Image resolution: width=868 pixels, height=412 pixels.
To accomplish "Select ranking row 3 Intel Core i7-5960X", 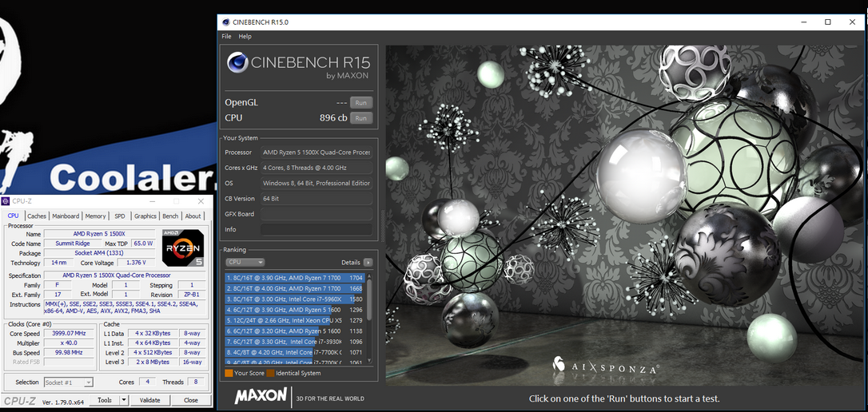I will point(294,299).
